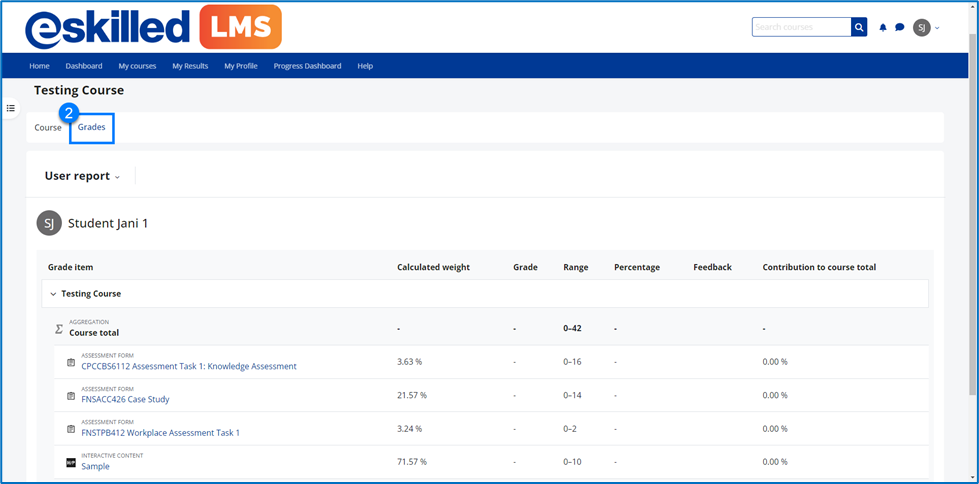The width and height of the screenshot is (979, 484).
Task: Click the Feedback column header
Action: click(712, 267)
